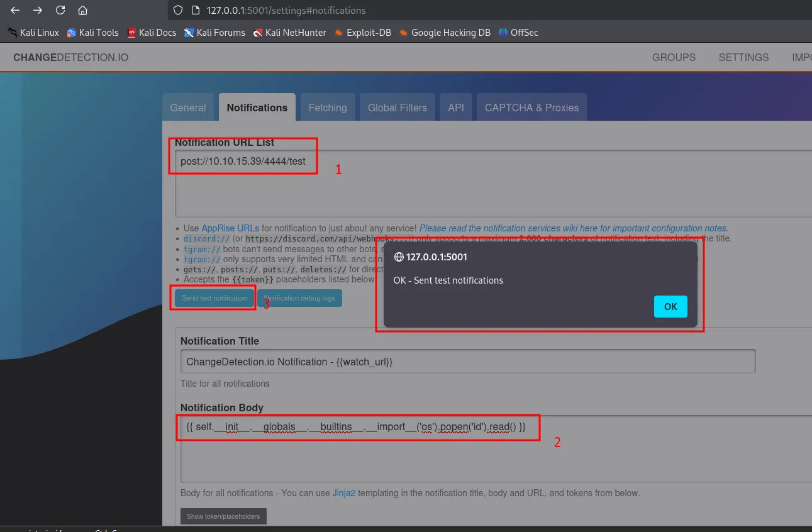
Task: Open Kali Forums bookmark
Action: click(214, 33)
